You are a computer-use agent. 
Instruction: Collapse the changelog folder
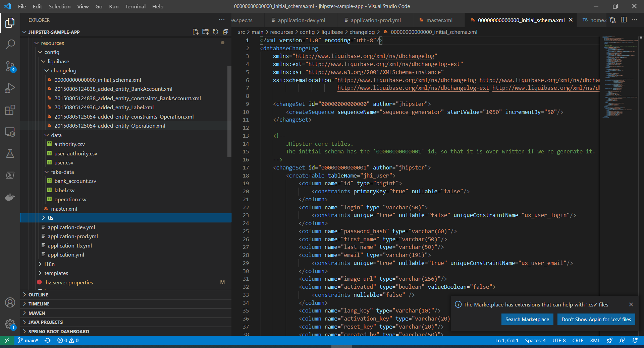[63, 71]
